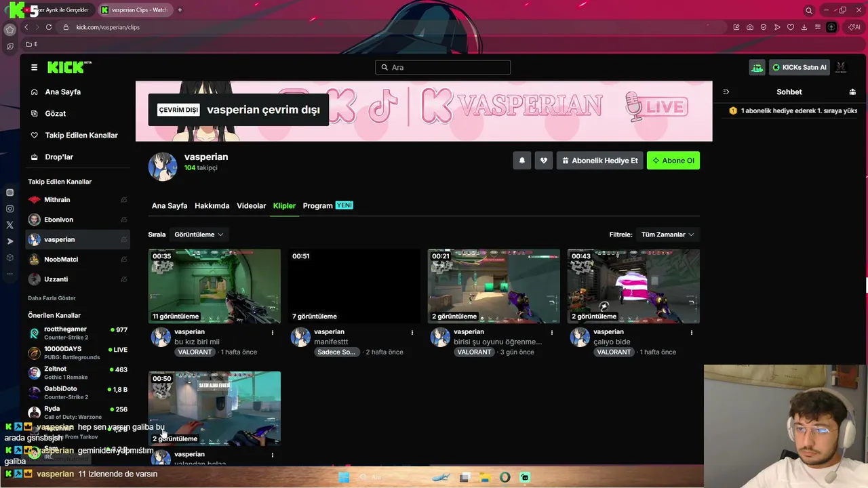Viewport: 868px width, 488px height.
Task: Open the Windows Start button on taskbar
Action: [344, 477]
